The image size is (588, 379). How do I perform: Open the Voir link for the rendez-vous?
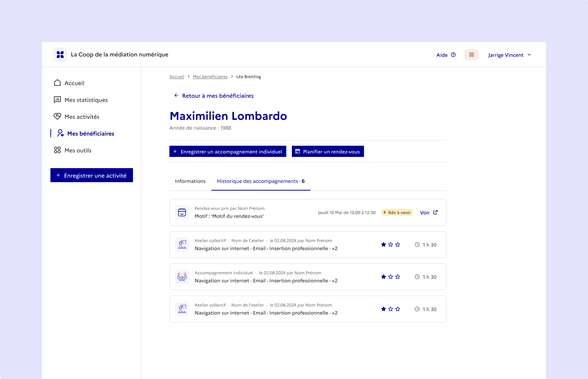[x=428, y=213]
